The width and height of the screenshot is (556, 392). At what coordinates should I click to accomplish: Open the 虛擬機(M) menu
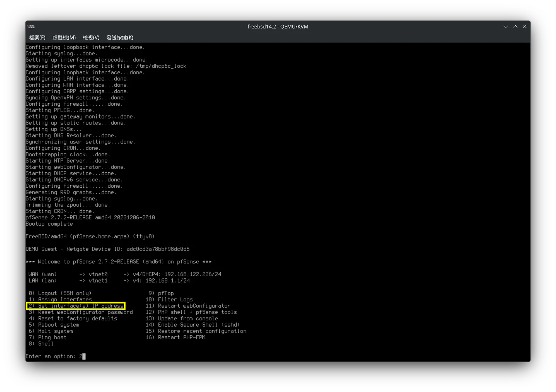coord(64,38)
